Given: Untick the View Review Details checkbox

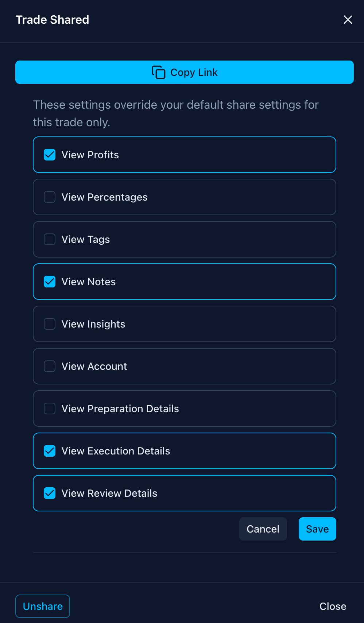Looking at the screenshot, I should pos(50,493).
